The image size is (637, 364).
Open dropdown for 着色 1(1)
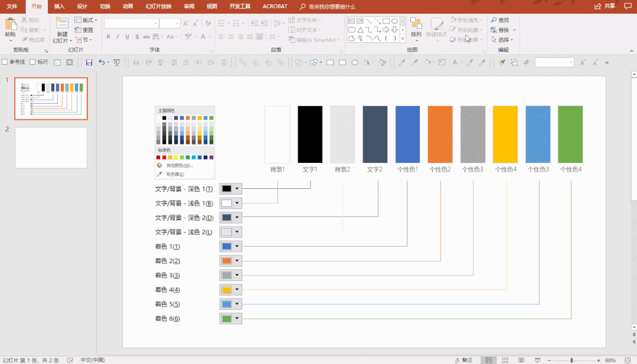click(237, 247)
